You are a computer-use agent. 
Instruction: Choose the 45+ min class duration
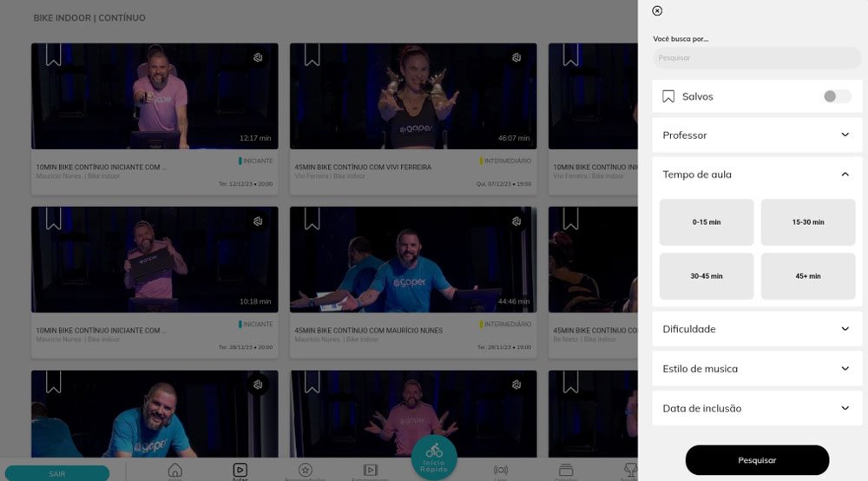pos(808,276)
